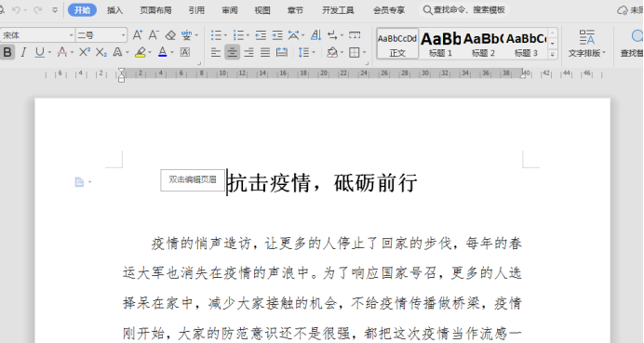Decrease paragraph indent
Viewport: 644px width, 343px height.
pos(261,35)
